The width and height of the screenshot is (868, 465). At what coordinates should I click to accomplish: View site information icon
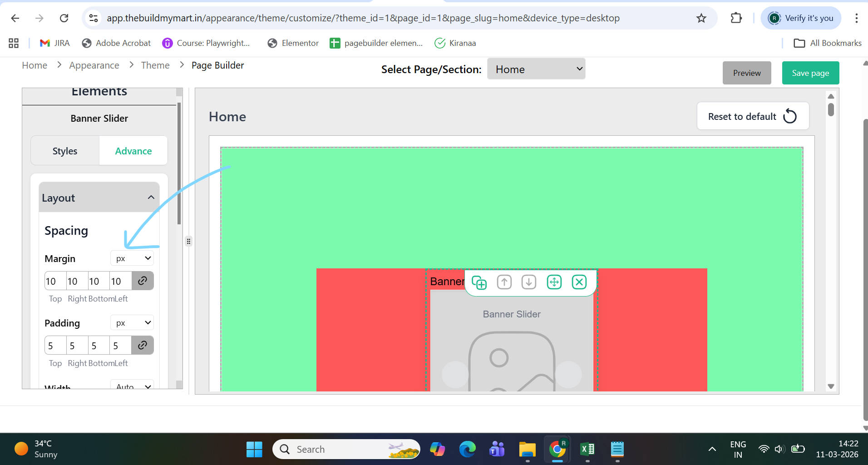coord(94,18)
